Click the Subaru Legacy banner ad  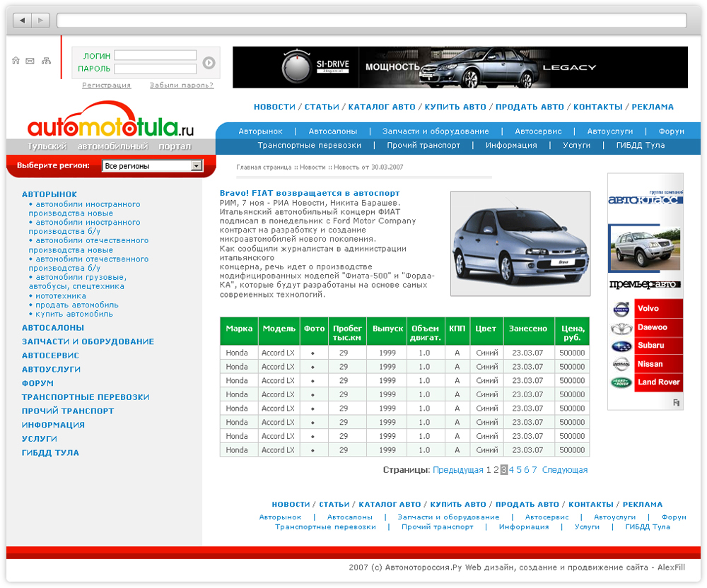click(x=460, y=67)
